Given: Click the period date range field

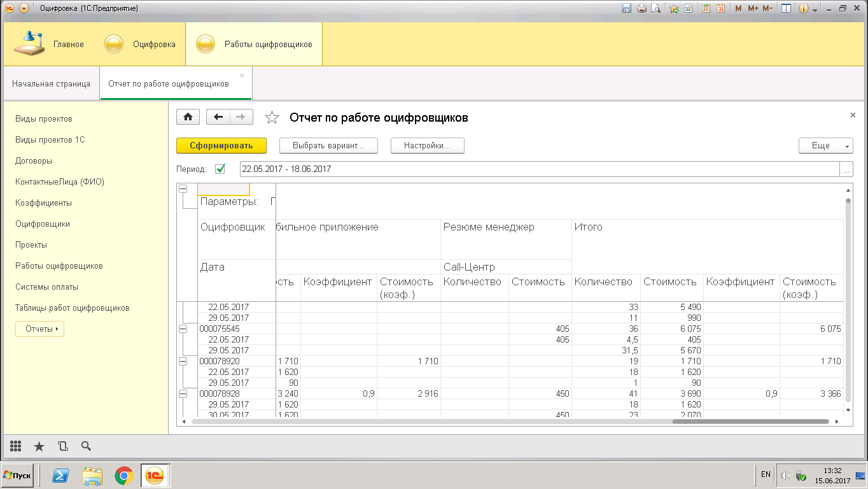Looking at the screenshot, I should pos(538,169).
